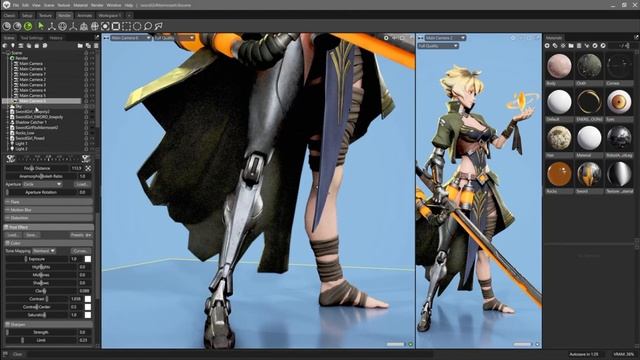Click the first sphere render mode icon
Image resolution: width=640 pixels, height=360 pixels.
tap(7, 26)
